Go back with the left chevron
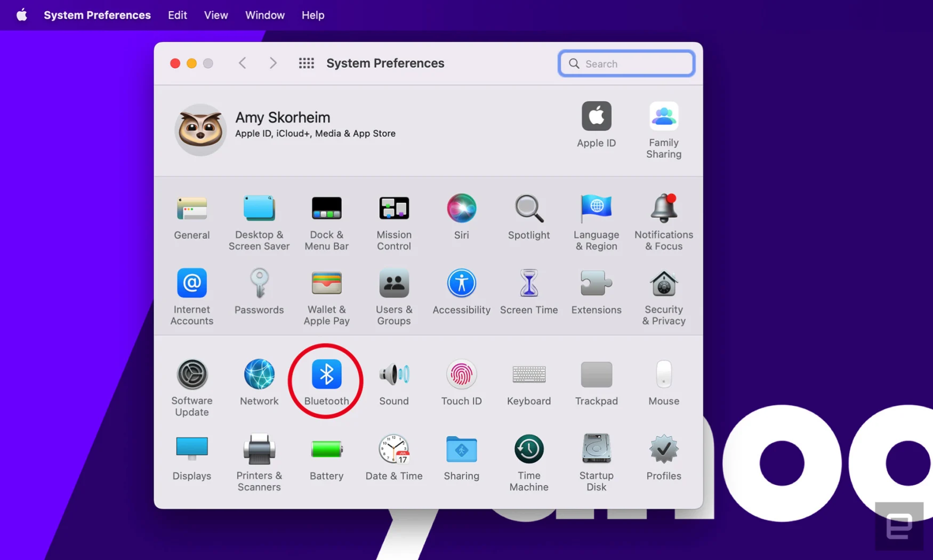The image size is (933, 560). [243, 63]
